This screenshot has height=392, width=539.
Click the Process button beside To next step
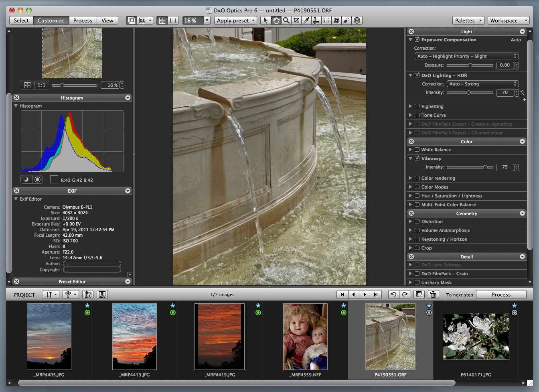coord(501,295)
